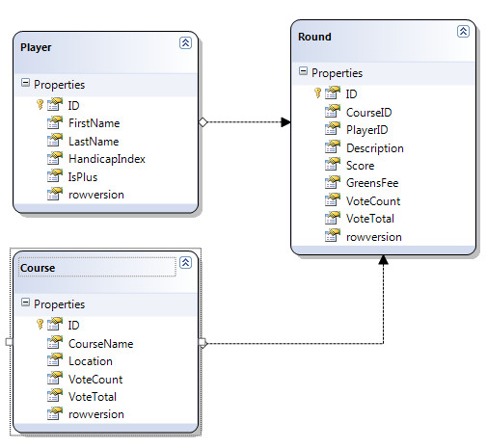Image resolution: width=487 pixels, height=448 pixels.
Task: Select the rowversion text in Player
Action: tap(96, 195)
